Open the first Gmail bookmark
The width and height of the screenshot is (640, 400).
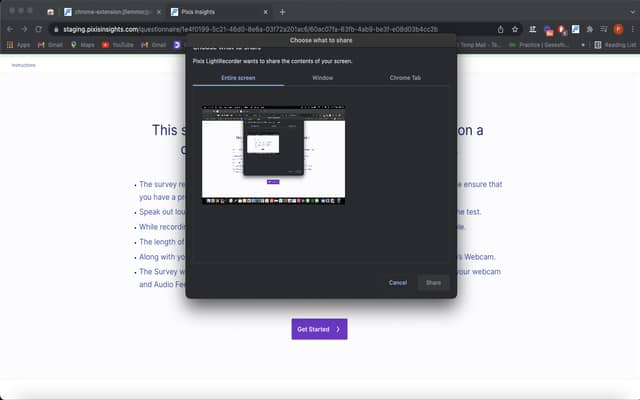[50, 44]
